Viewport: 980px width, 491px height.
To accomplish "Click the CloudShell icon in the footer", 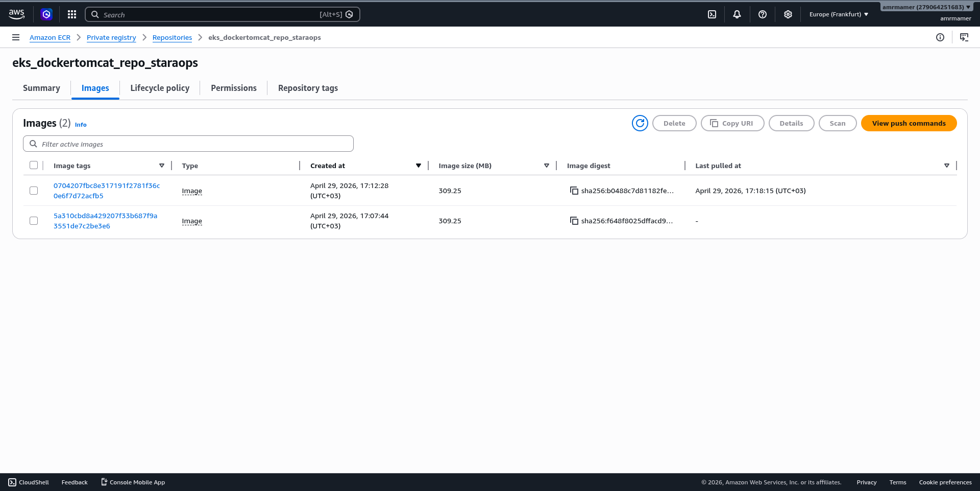I will (x=12, y=482).
